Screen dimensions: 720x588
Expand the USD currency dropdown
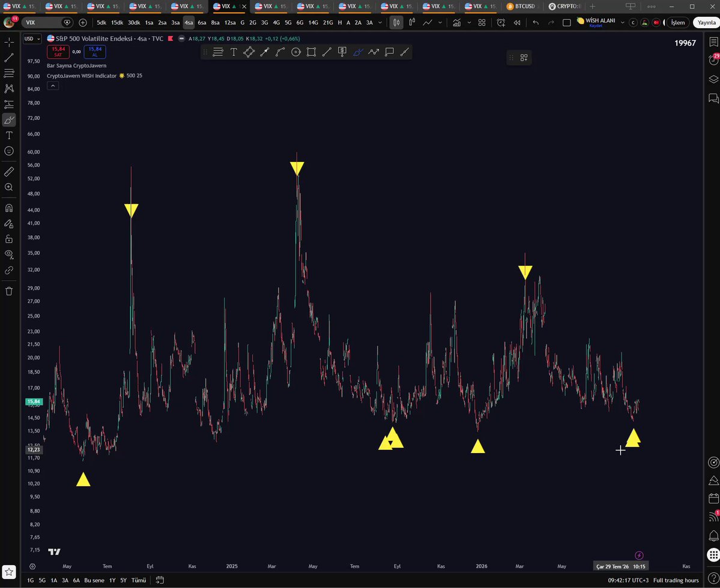pos(32,38)
